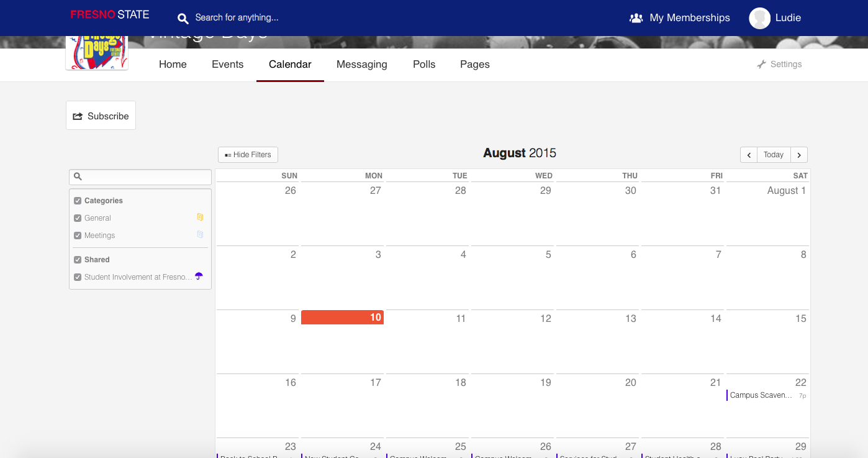Image resolution: width=868 pixels, height=458 pixels.
Task: Jump to Today in the calendar
Action: [774, 155]
